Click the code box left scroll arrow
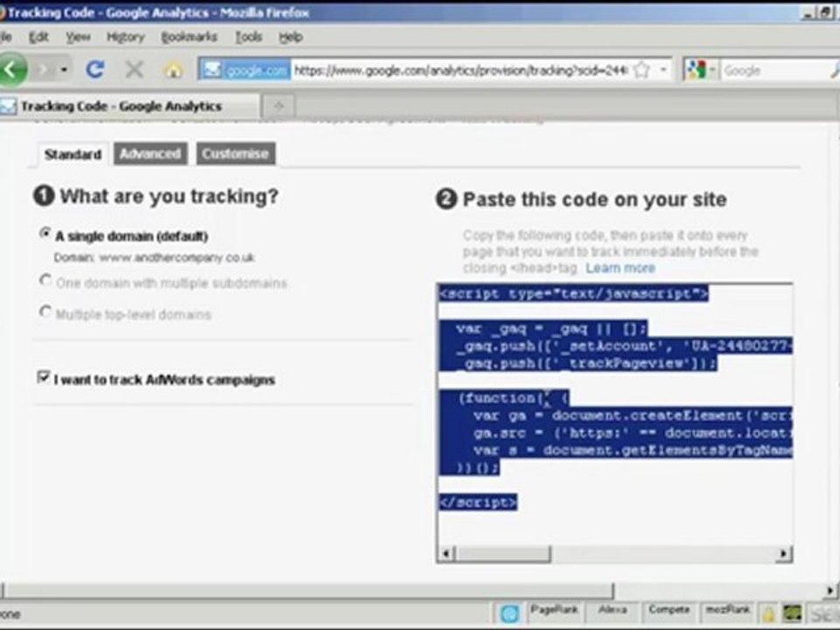The height and width of the screenshot is (630, 840). pos(446,553)
